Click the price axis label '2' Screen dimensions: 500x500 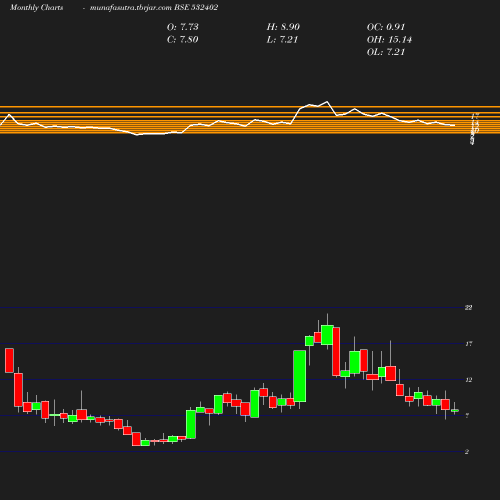coord(467,452)
